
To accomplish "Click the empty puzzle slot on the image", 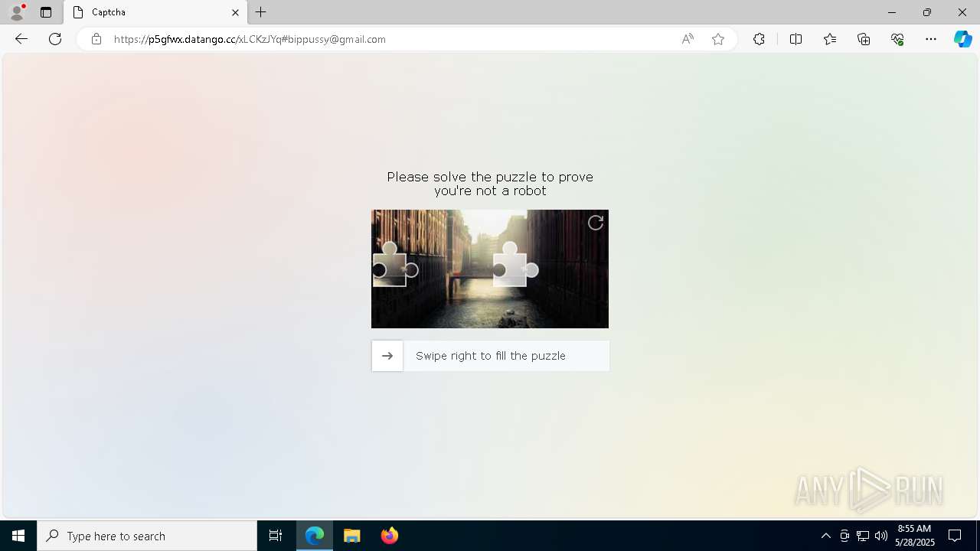I will click(x=515, y=265).
